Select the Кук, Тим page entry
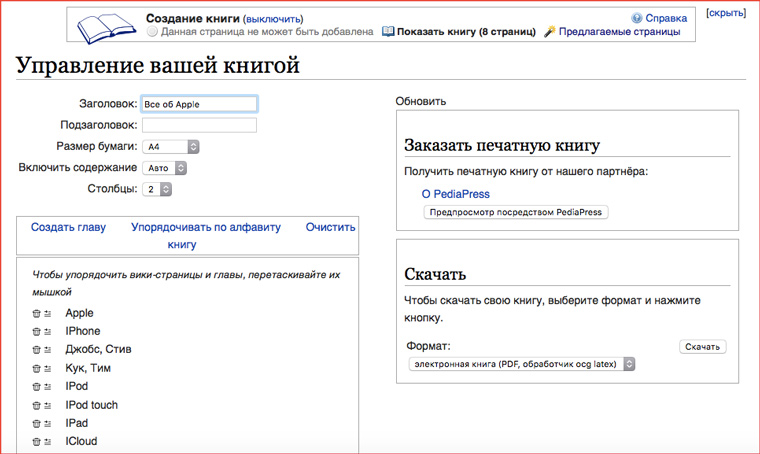This screenshot has height=454, width=760. pos(88,368)
